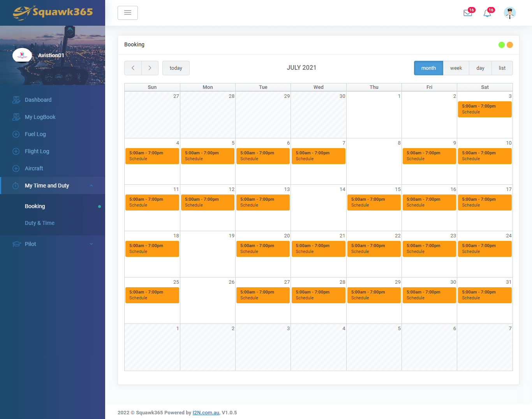Switch to the week calendar view
This screenshot has height=419, width=532.
[456, 68]
